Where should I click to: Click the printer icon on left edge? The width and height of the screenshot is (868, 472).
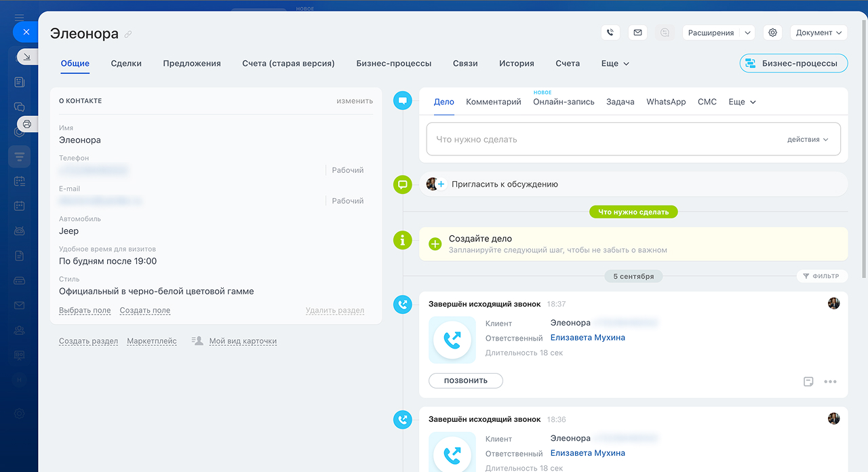(27, 124)
